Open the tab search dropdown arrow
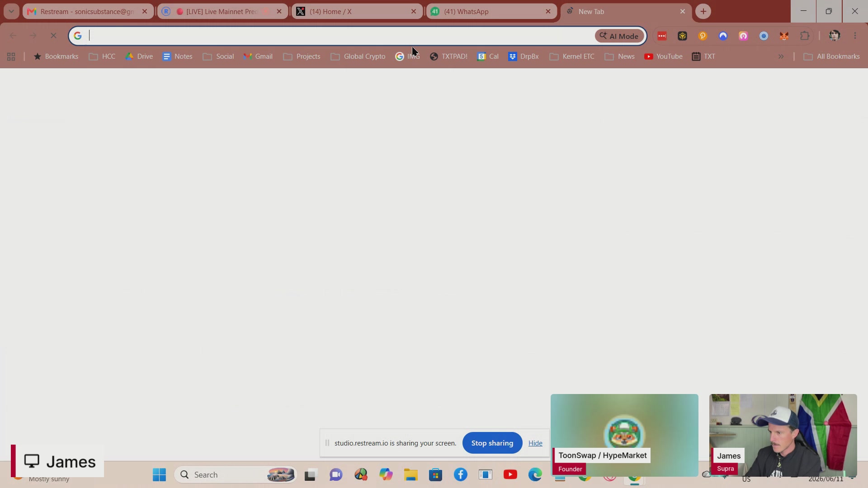Viewport: 868px width, 488px height. [x=11, y=11]
